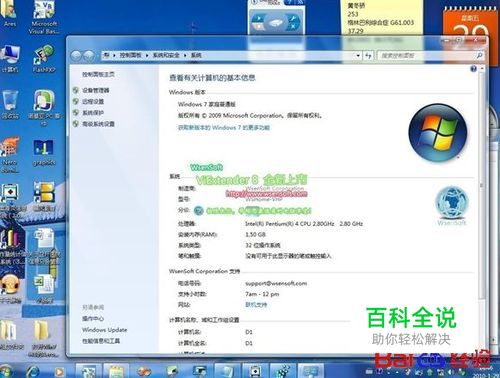Viewport: 500px width, 378px height.
Task: Click the navigation Forward arrow
Action: coord(89,55)
